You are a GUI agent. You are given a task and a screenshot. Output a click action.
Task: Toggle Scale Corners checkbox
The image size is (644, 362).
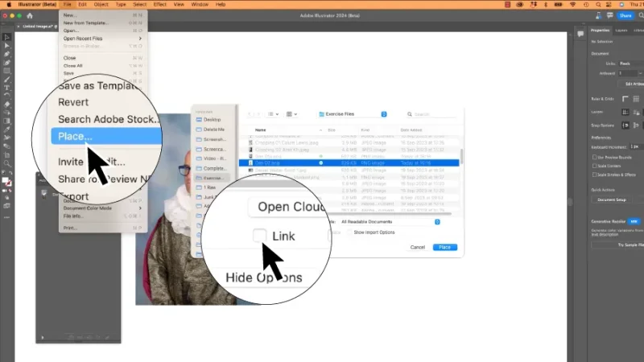pyautogui.click(x=594, y=167)
